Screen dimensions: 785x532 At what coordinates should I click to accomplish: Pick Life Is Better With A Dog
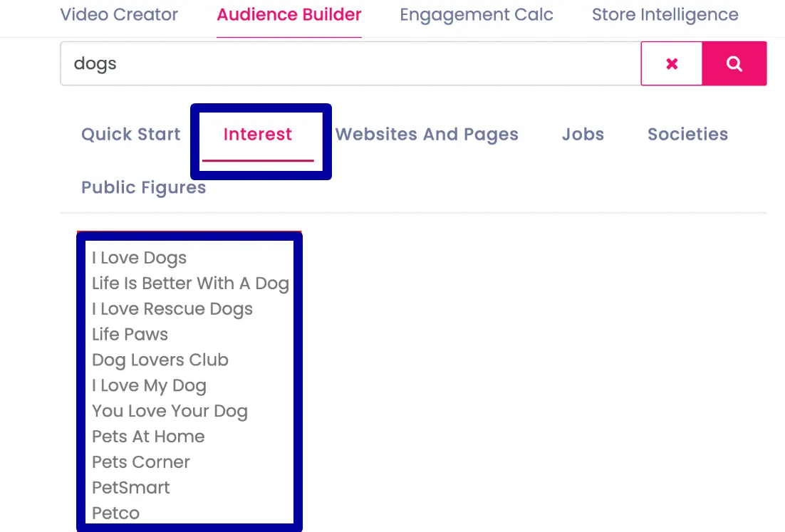[190, 283]
